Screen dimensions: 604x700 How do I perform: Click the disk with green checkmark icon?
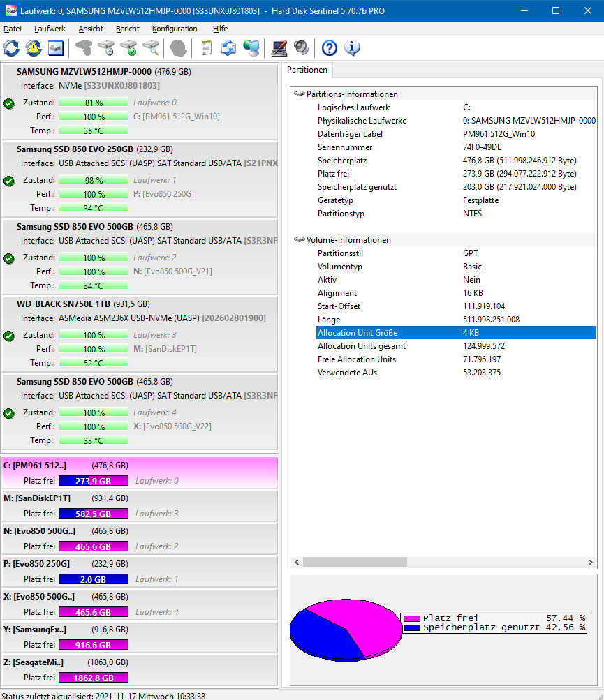point(128,47)
